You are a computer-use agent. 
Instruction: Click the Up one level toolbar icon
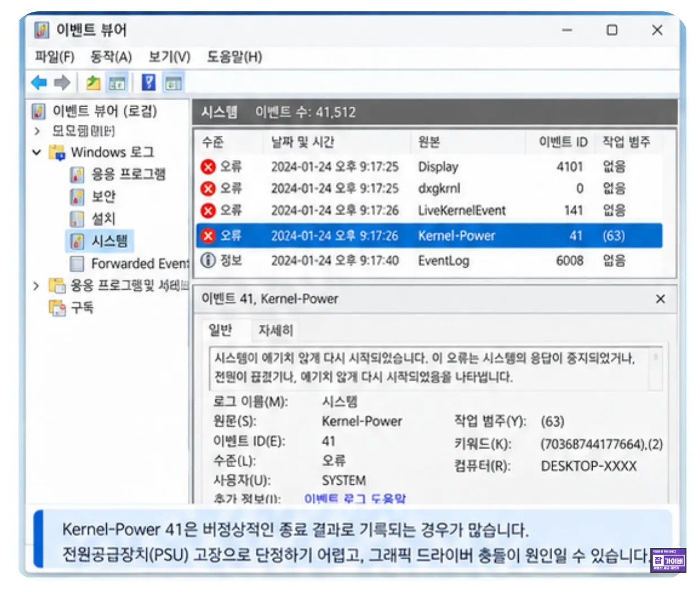coord(93,83)
